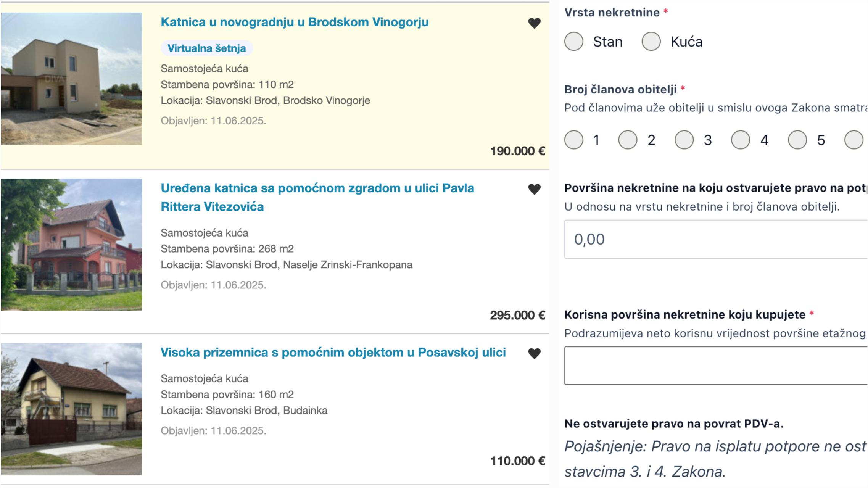The height and width of the screenshot is (488, 868).
Task: Open Katnica u novogradnju u Brodskom Vinogorju link
Action: [295, 22]
